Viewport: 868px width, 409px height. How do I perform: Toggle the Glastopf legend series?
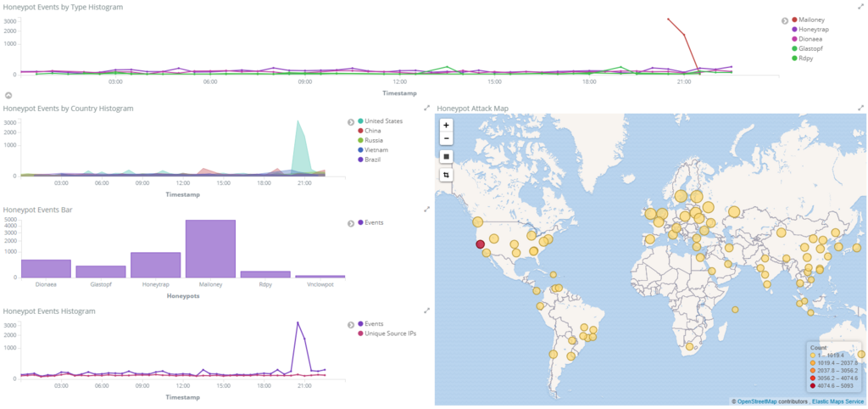(808, 48)
